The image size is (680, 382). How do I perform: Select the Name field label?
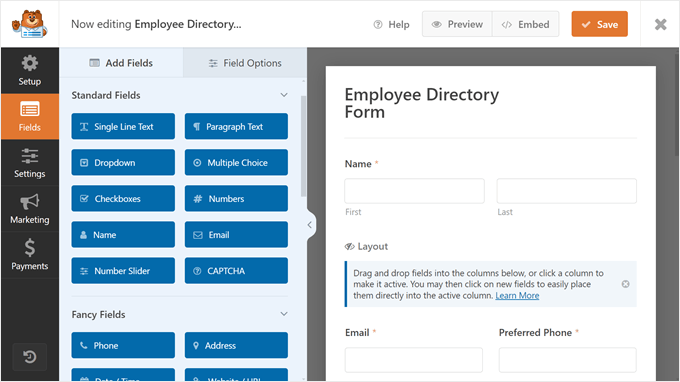pyautogui.click(x=358, y=164)
